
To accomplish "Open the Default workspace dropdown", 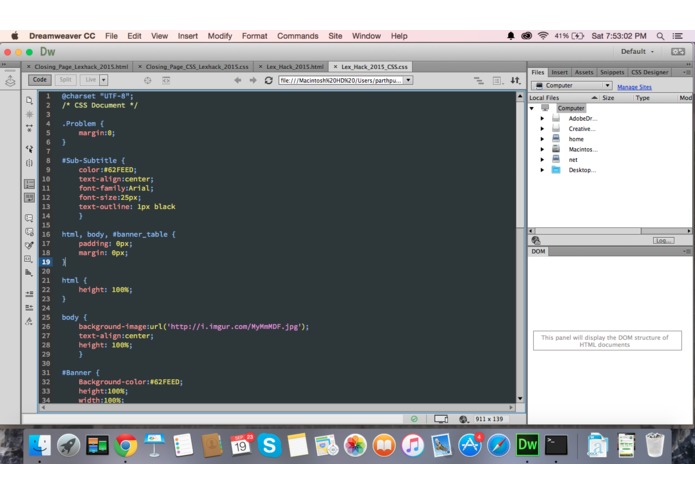I will 637,51.
